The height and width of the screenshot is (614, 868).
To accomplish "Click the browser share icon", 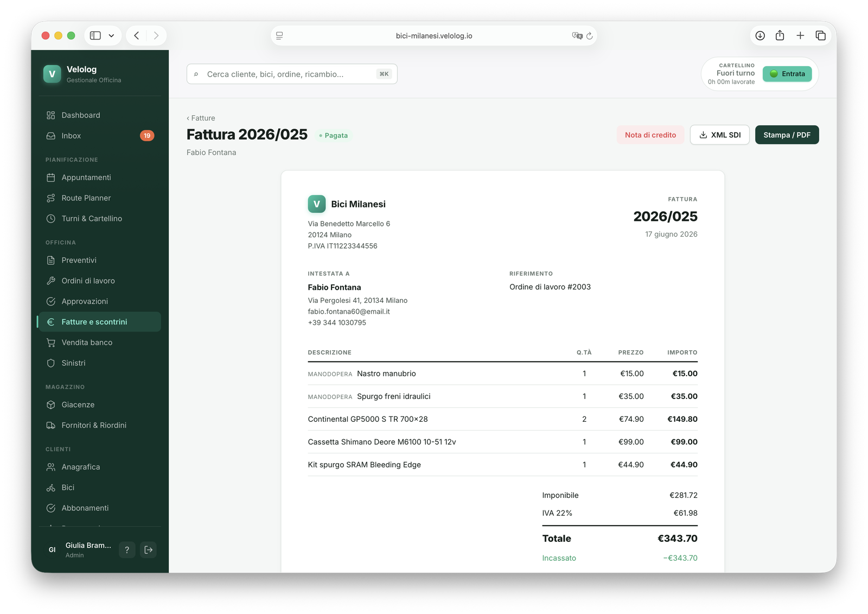I will [x=780, y=36].
